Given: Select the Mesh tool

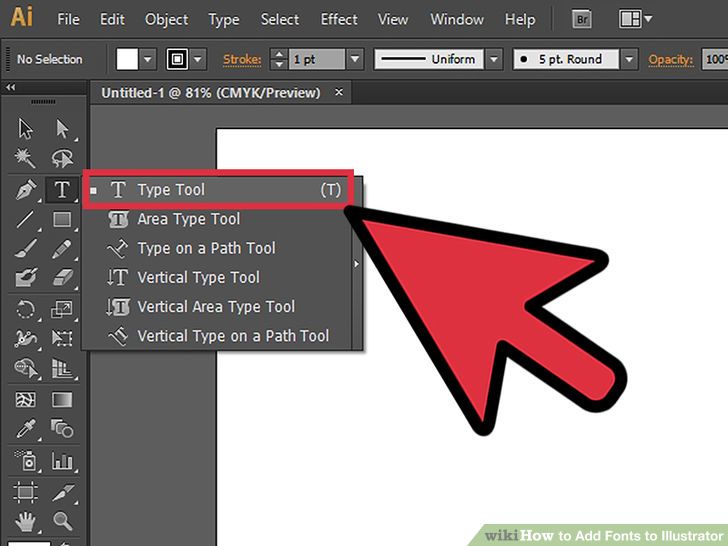Looking at the screenshot, I should (x=26, y=399).
